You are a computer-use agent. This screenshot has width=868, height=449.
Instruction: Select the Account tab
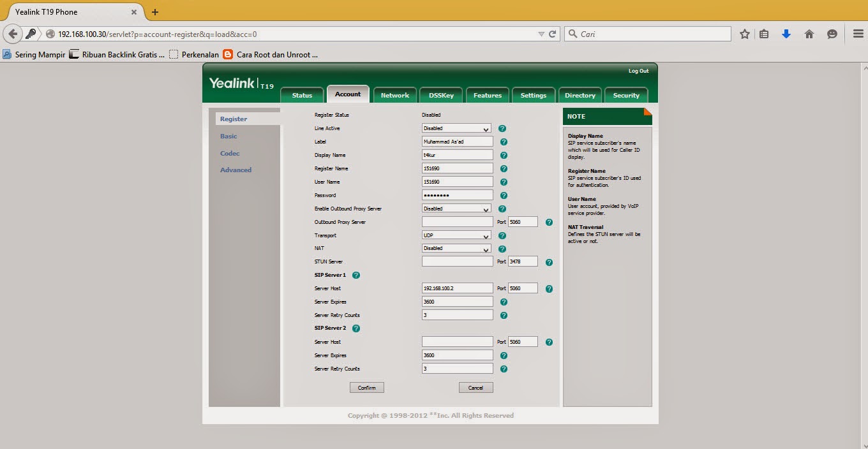point(348,94)
